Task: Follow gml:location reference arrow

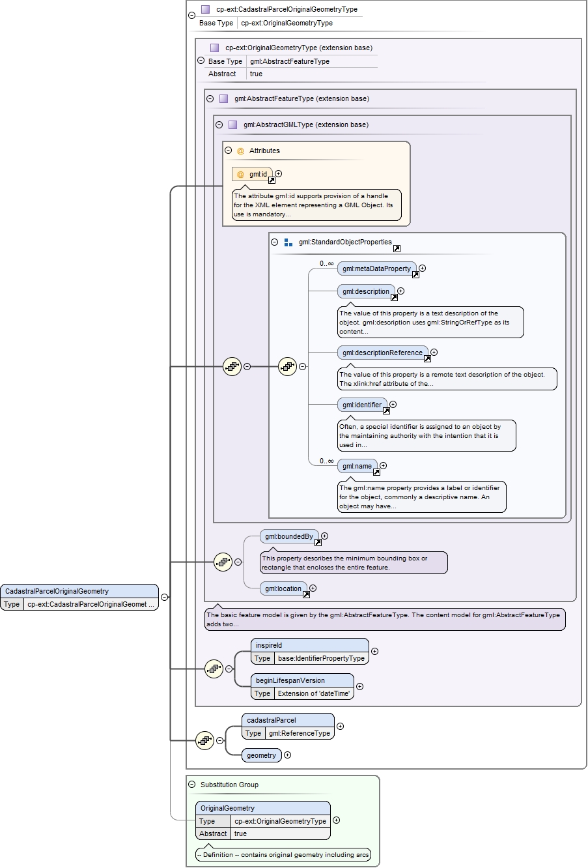Action: pyautogui.click(x=306, y=594)
